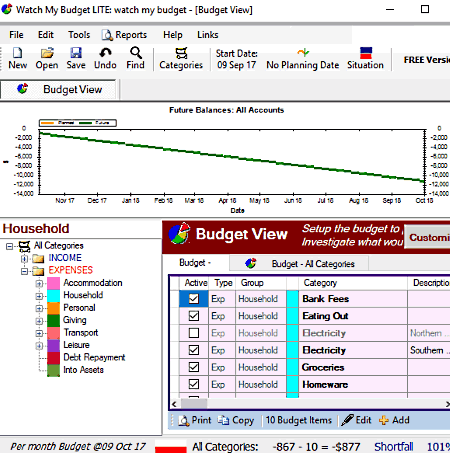This screenshot has width=450, height=453.
Task: Select the Bank Fees category cell
Action: (353, 299)
